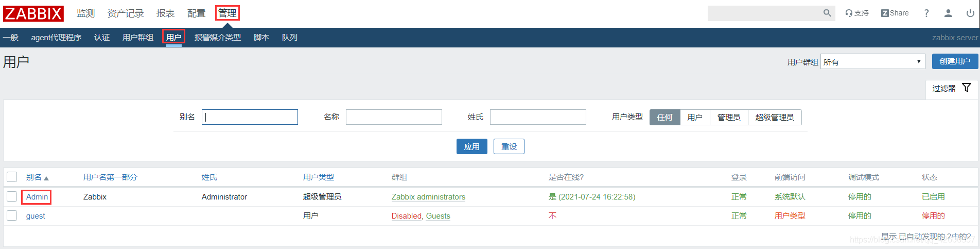Click the search magnifier icon
The height and width of the screenshot is (249, 980).
pos(827,13)
